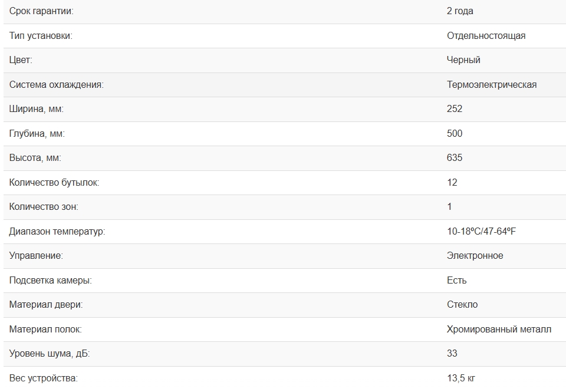Click the 'Система охлаждения:' label
Image resolution: width=566 pixels, height=392 pixels.
56,85
